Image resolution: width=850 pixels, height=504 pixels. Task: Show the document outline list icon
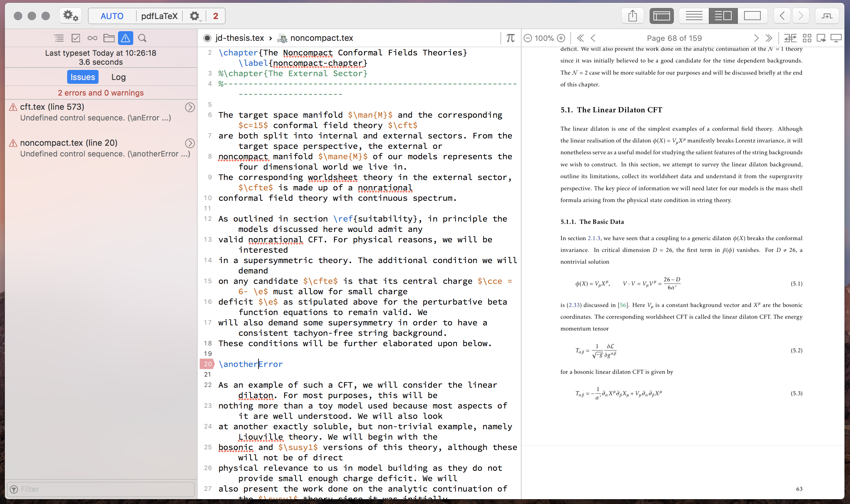[59, 38]
